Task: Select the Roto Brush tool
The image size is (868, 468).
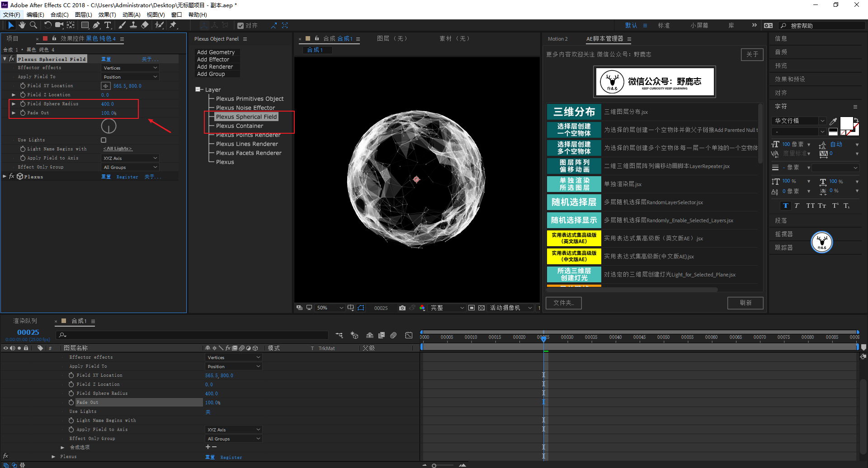Action: coord(159,25)
